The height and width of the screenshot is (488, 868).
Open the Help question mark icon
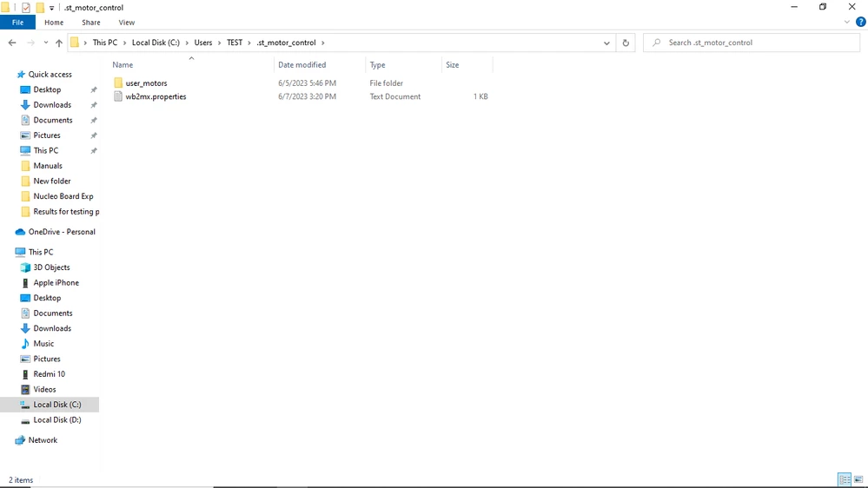[x=861, y=22]
